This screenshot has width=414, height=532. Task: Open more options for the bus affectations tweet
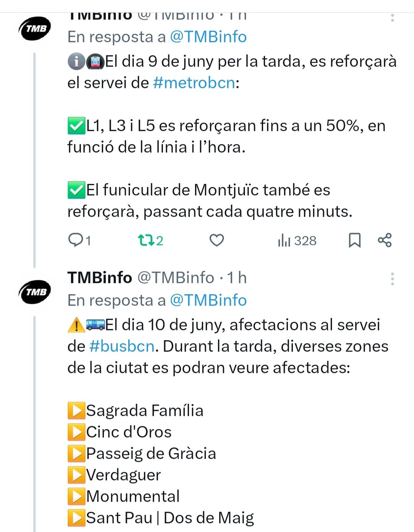pyautogui.click(x=392, y=279)
